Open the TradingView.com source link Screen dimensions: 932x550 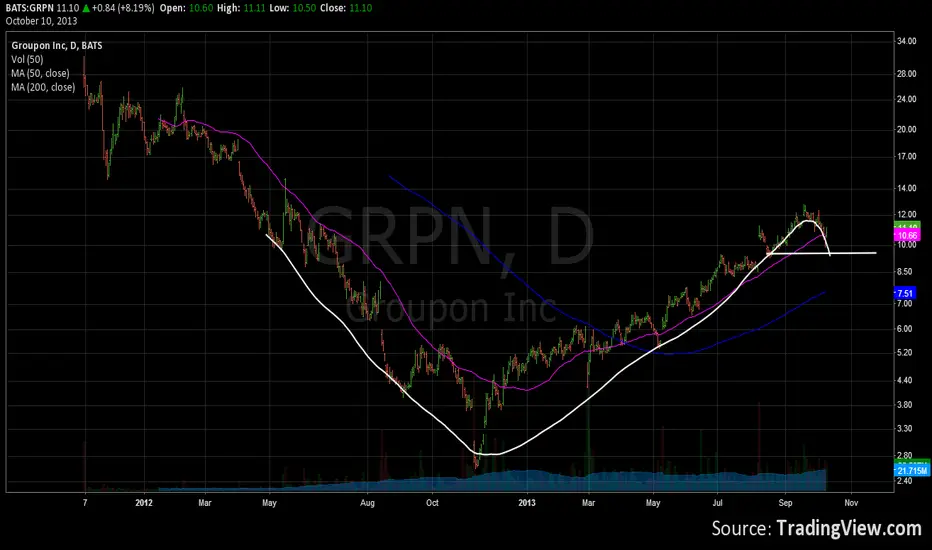(849, 528)
